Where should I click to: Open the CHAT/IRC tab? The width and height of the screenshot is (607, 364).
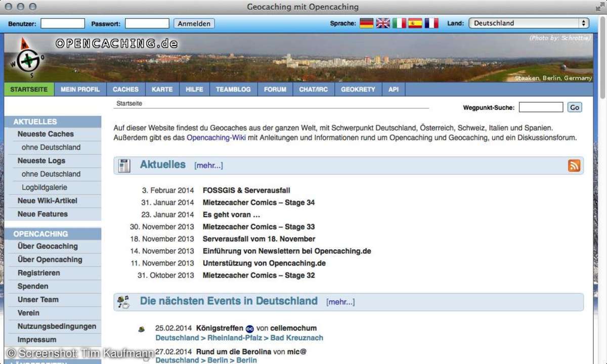pyautogui.click(x=314, y=89)
